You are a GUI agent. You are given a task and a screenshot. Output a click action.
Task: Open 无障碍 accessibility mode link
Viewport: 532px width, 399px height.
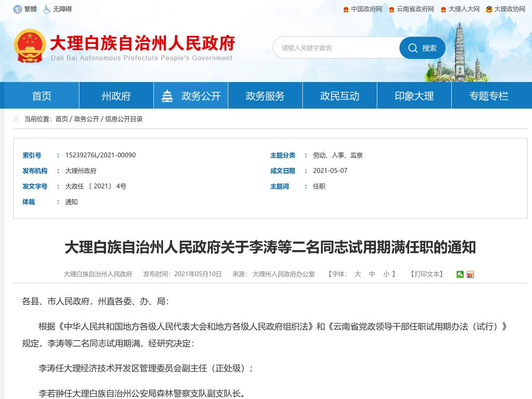(63, 9)
